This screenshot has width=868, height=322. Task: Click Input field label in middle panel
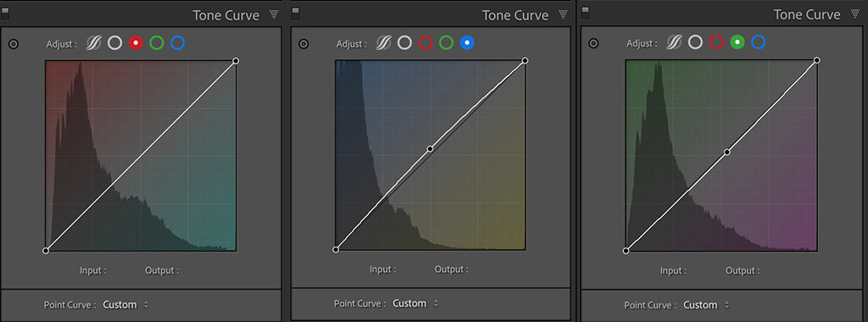tap(383, 269)
